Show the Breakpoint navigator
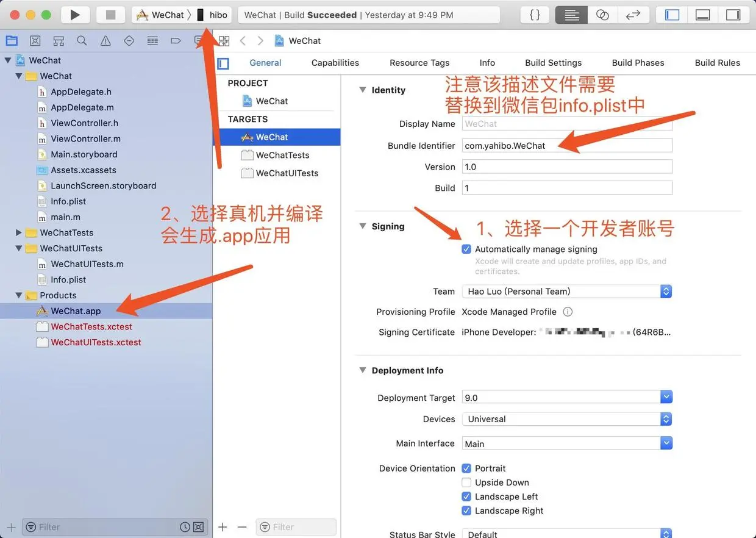The width and height of the screenshot is (756, 538). [x=176, y=41]
